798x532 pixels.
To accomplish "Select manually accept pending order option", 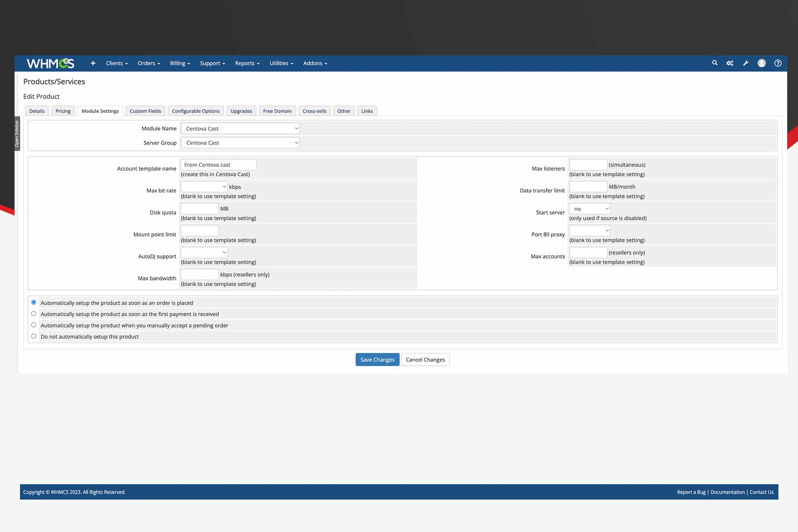I will click(34, 325).
